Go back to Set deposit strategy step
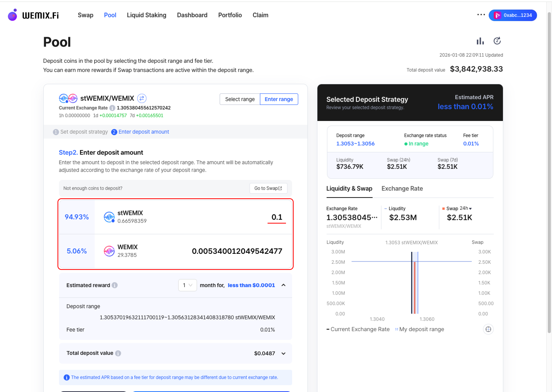552x392 pixels. 80,132
